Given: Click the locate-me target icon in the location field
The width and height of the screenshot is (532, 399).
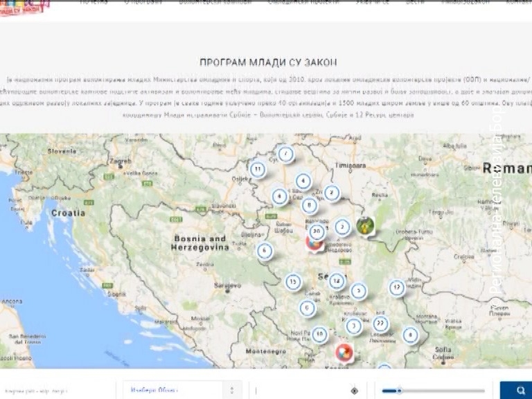Looking at the screenshot, I should [x=354, y=391].
